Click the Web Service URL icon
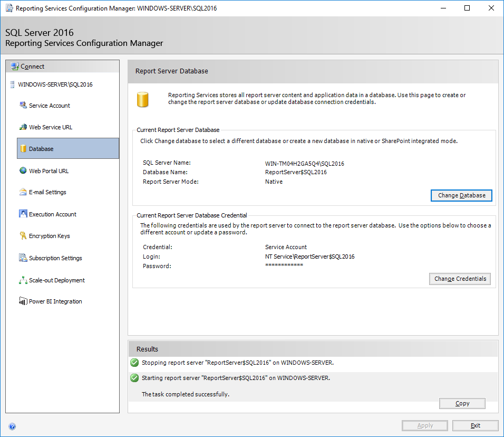 click(23, 127)
